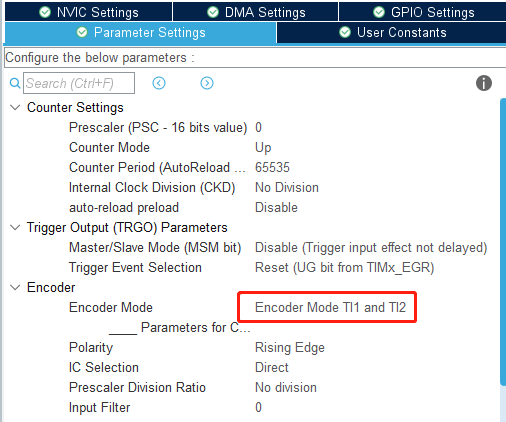Open the parameter info icon

click(x=484, y=83)
